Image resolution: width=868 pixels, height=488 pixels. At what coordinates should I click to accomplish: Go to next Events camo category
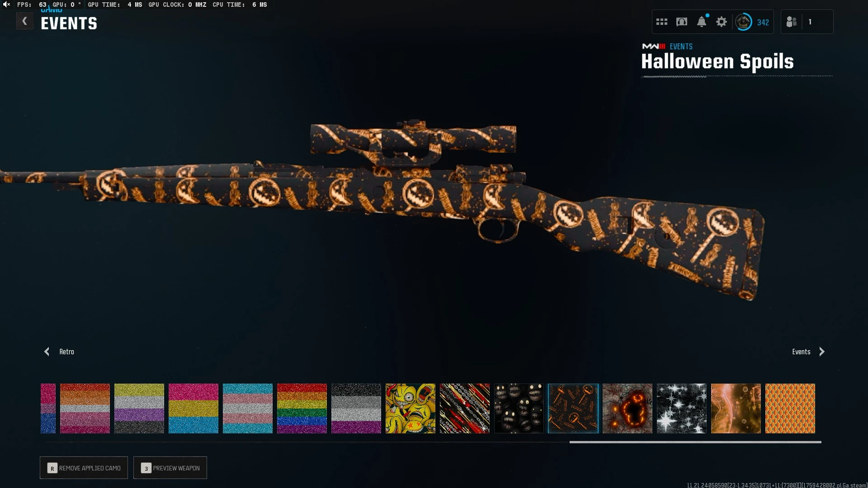point(821,352)
